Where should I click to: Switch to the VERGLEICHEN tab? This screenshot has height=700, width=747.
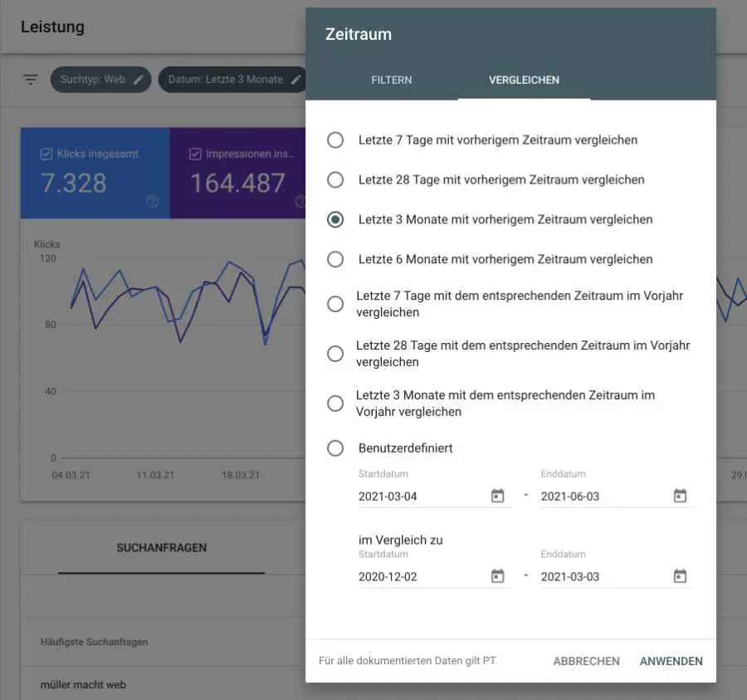(x=524, y=80)
